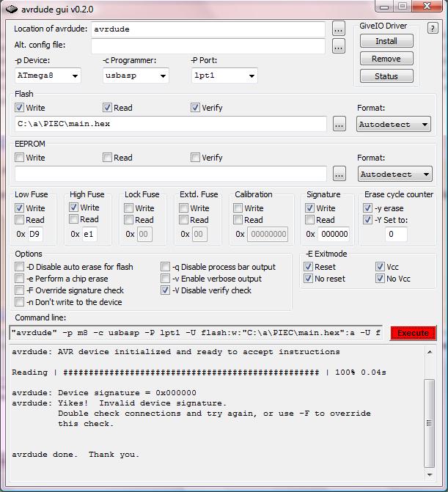The height and width of the screenshot is (492, 448).
Task: Enable Extd. Fuse Read checkbox
Action: 183,220
